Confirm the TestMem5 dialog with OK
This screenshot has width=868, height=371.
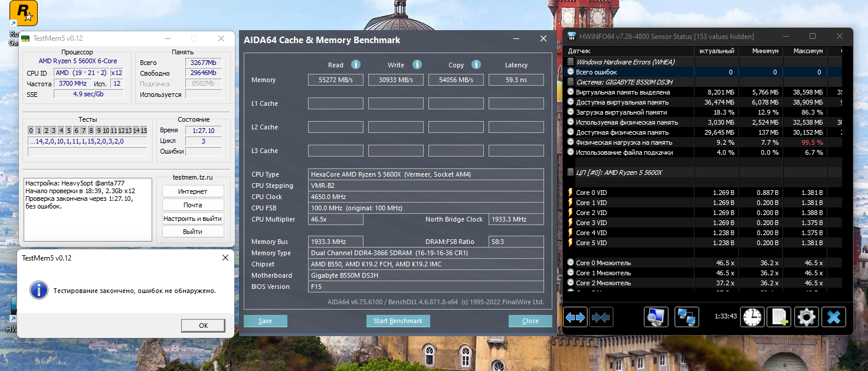point(203,326)
